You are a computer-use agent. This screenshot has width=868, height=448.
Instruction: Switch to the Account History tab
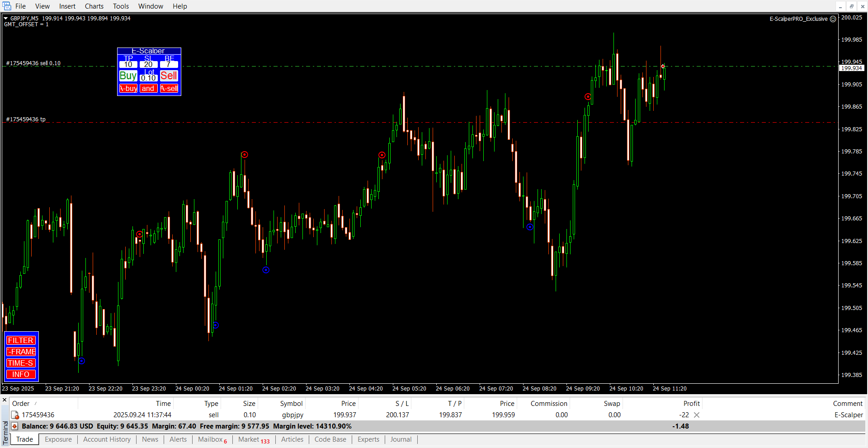coord(107,439)
